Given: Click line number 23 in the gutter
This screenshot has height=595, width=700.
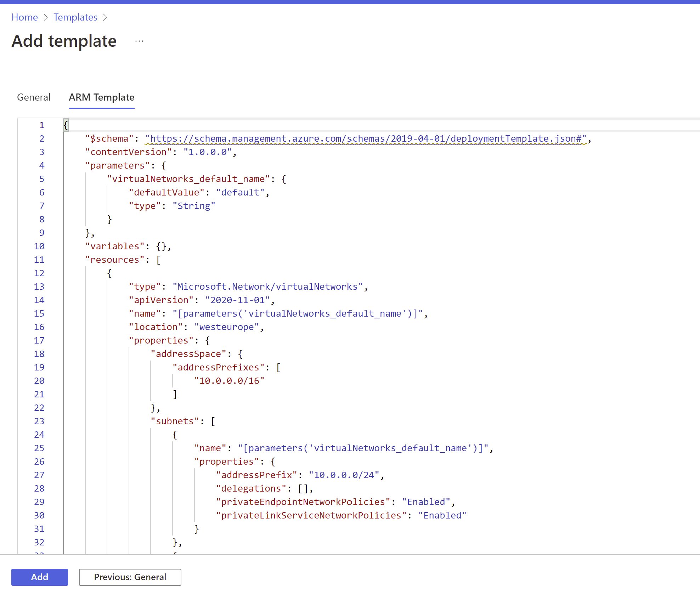Looking at the screenshot, I should (39, 421).
